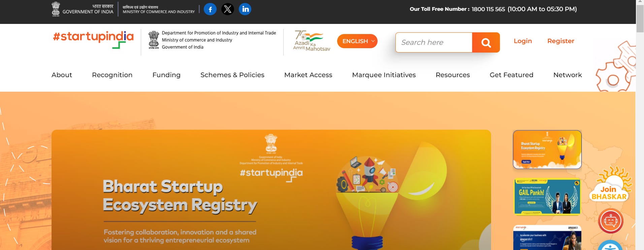Image resolution: width=644 pixels, height=250 pixels.
Task: Click the Search here input field
Action: coord(434,42)
